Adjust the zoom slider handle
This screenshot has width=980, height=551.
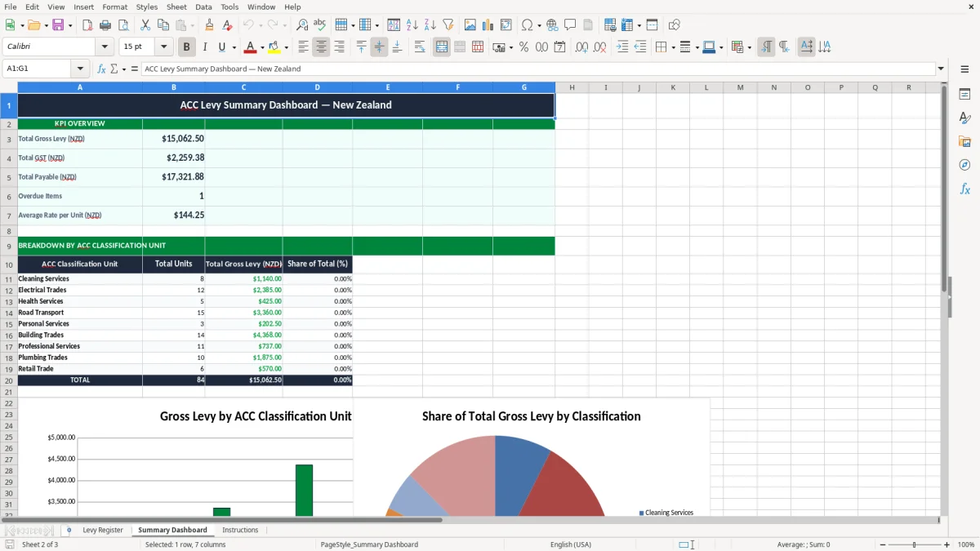(x=915, y=544)
